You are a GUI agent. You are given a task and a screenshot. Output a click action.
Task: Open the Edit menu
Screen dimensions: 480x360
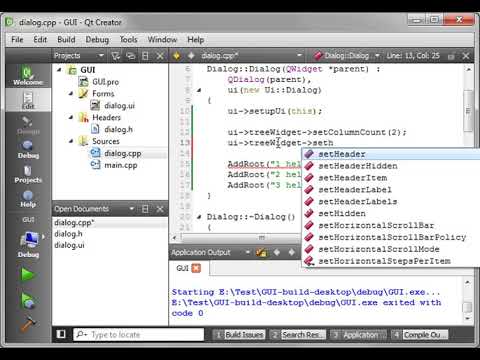pyautogui.click(x=40, y=40)
